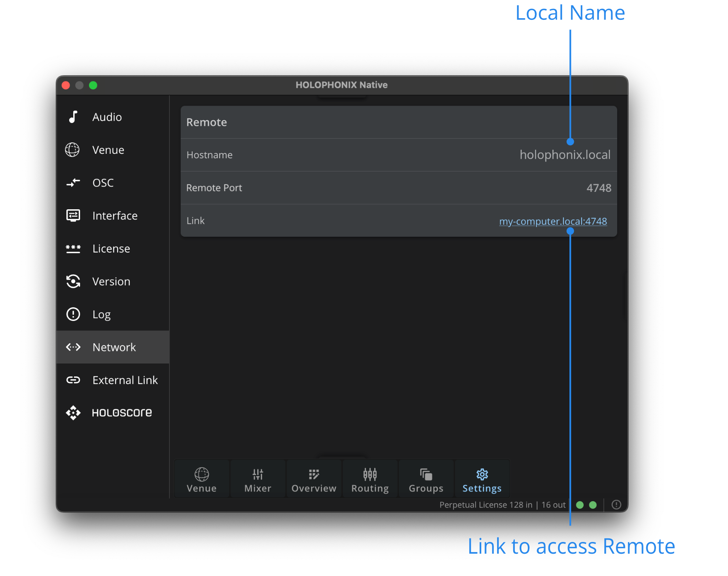728x576 pixels.
Task: Go to the Groups tab
Action: click(x=426, y=479)
